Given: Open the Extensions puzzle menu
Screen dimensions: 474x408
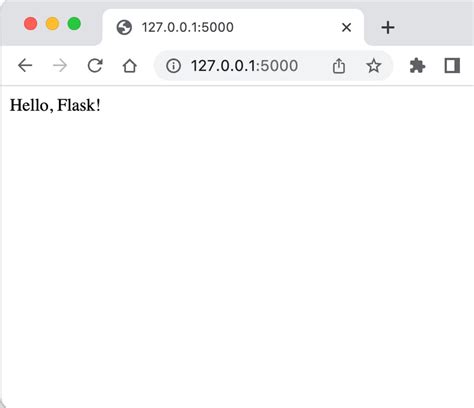Looking at the screenshot, I should (x=417, y=66).
